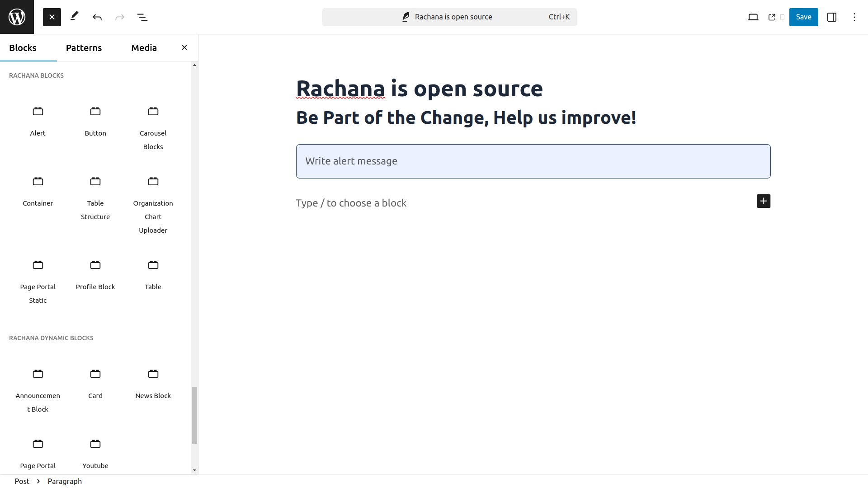The width and height of the screenshot is (868, 488).
Task: Open the Options three-dot menu
Action: pyautogui.click(x=854, y=17)
